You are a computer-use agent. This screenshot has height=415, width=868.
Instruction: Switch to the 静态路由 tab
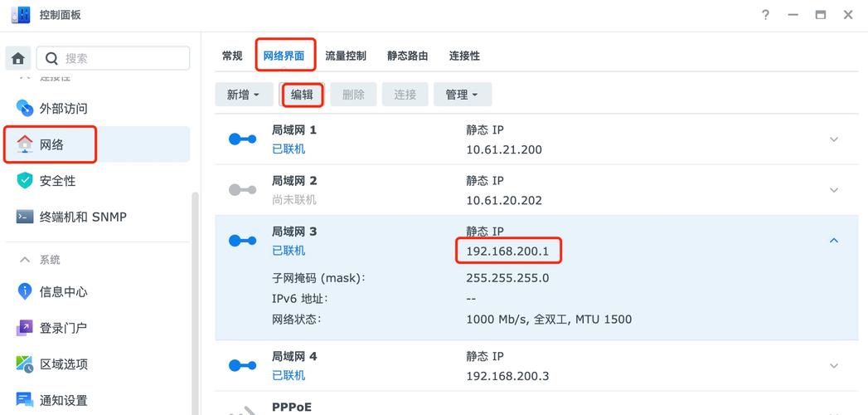pos(407,56)
